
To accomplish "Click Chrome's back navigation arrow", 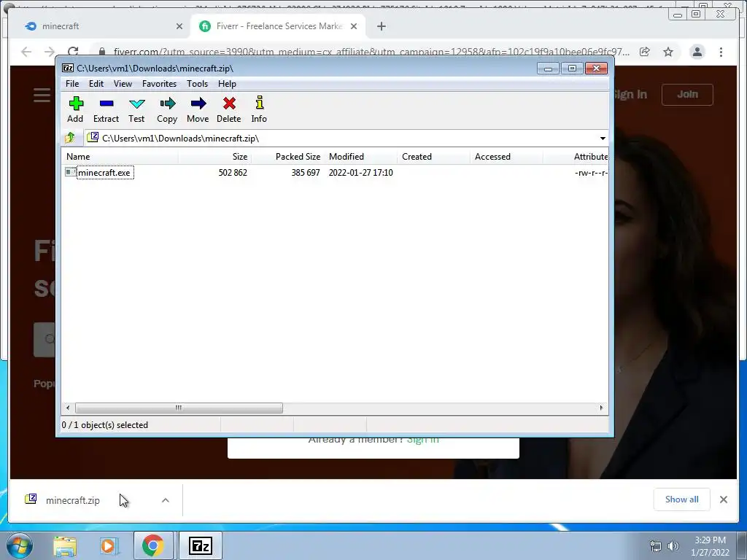I will pos(26,52).
